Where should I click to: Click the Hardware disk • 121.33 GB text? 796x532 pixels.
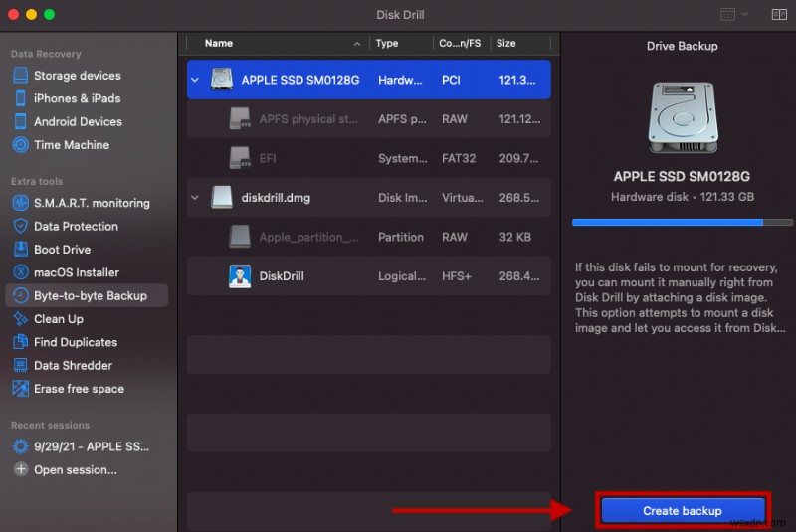683,197
